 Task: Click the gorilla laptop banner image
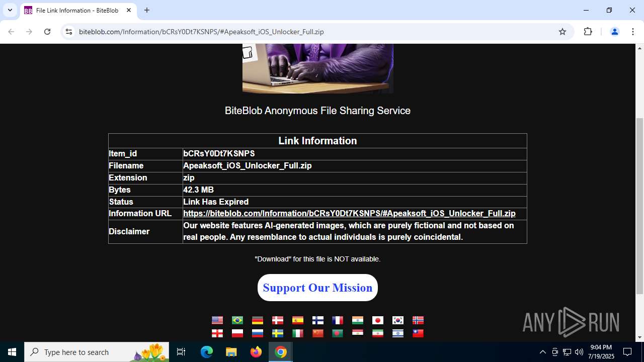click(x=317, y=68)
